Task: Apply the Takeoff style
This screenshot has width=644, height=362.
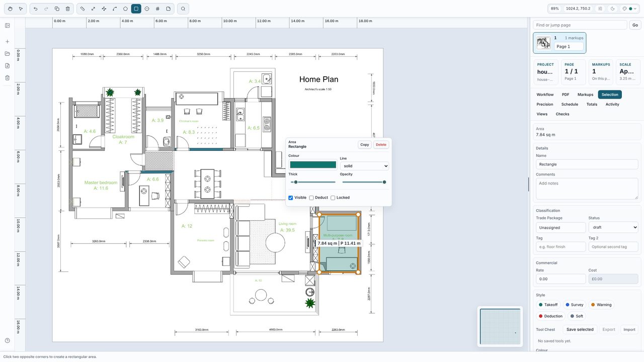Action: 548,305
